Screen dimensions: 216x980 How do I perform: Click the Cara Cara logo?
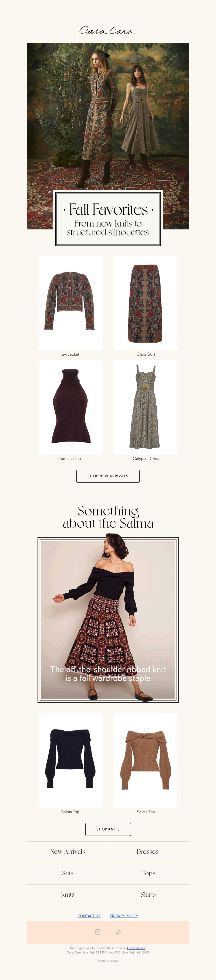[x=108, y=31]
